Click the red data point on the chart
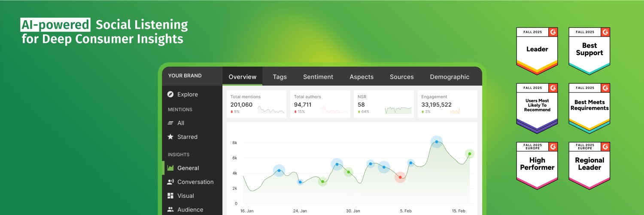This screenshot has height=215, width=644. tap(400, 177)
